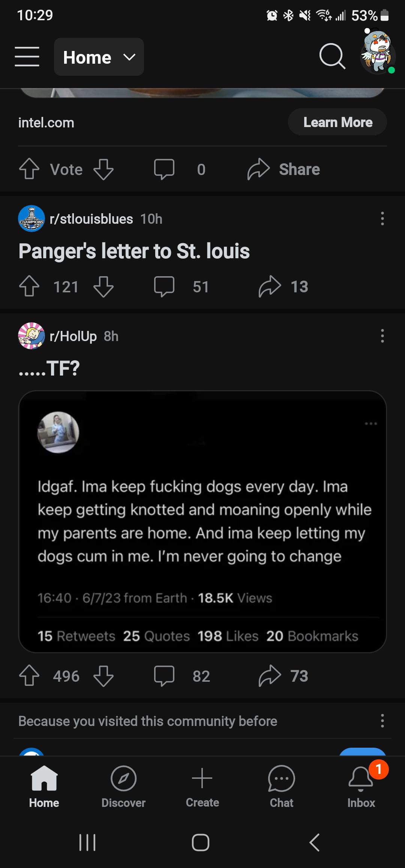This screenshot has width=405, height=868.
Task: Open the user avatar profile
Action: tap(377, 53)
